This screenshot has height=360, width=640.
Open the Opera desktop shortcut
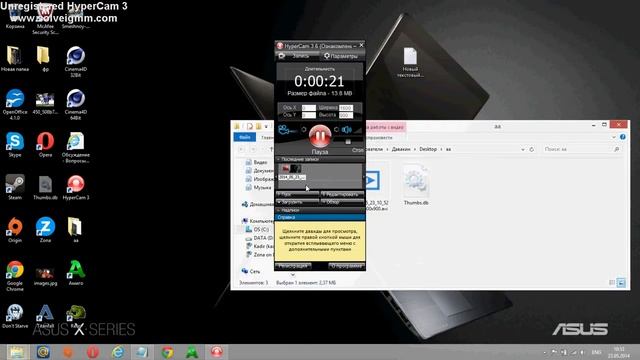pyautogui.click(x=45, y=145)
